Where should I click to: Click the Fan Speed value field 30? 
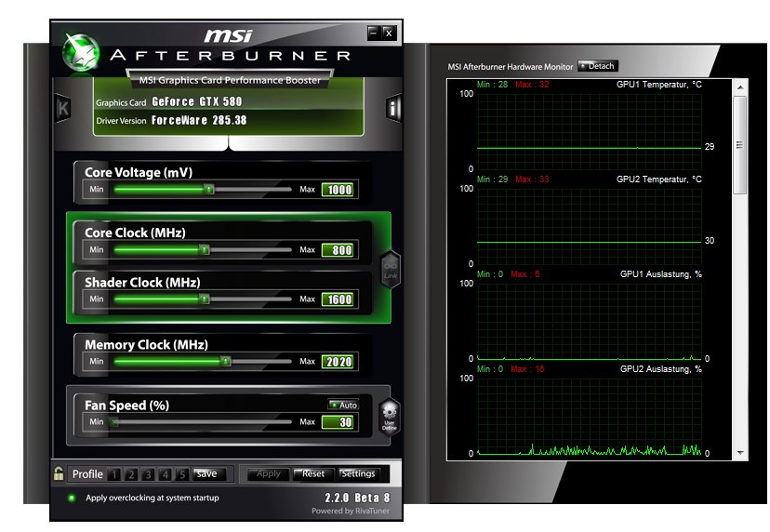[x=338, y=422]
